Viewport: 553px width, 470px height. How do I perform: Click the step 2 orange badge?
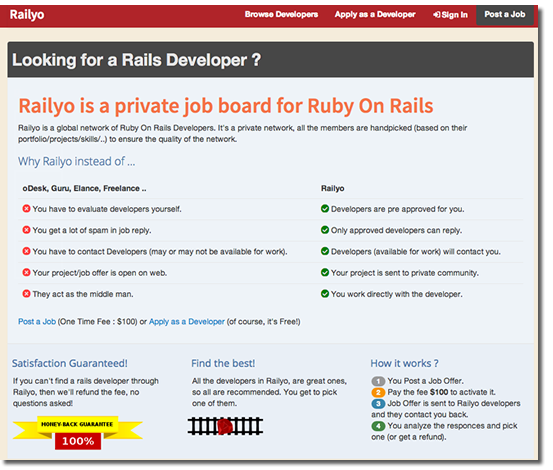[378, 392]
